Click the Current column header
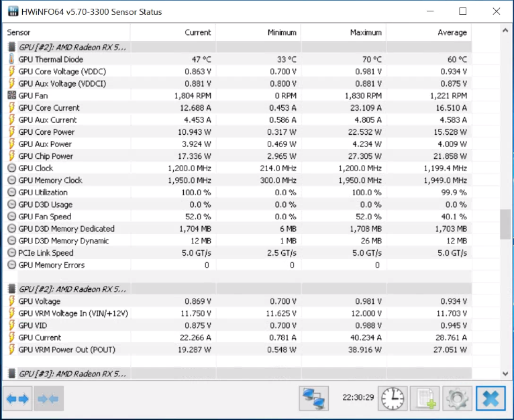Viewport: 514px width, 420px height. click(x=173, y=32)
